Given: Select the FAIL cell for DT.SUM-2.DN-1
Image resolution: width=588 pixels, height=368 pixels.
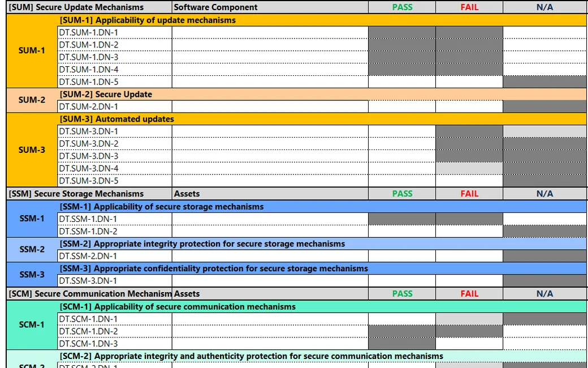Looking at the screenshot, I should point(469,106).
